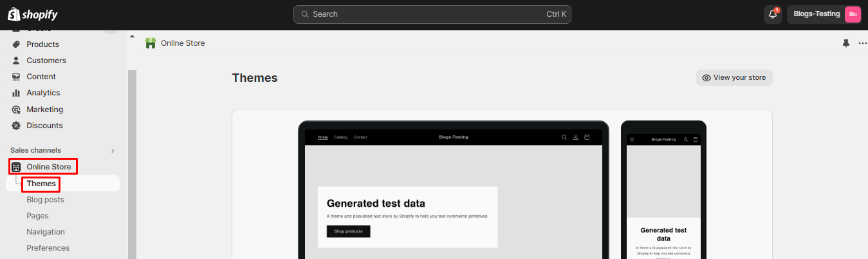Open Preferences under Online Store
This screenshot has height=259, width=868.
point(48,248)
